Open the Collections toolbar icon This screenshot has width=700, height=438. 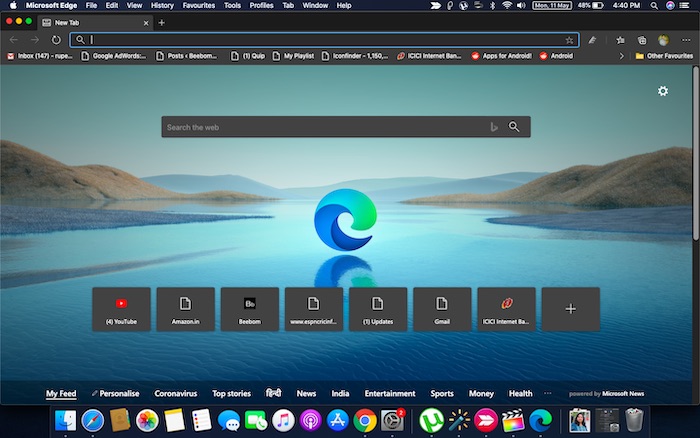(x=642, y=40)
